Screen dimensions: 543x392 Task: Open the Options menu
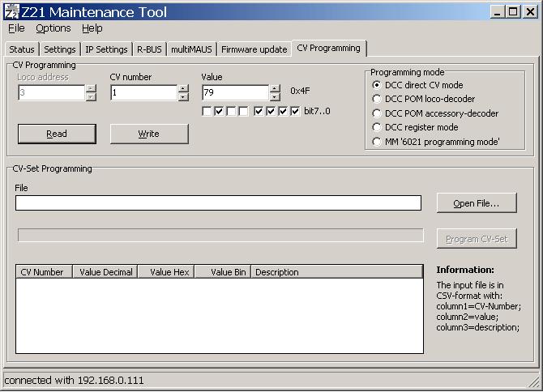[x=53, y=28]
